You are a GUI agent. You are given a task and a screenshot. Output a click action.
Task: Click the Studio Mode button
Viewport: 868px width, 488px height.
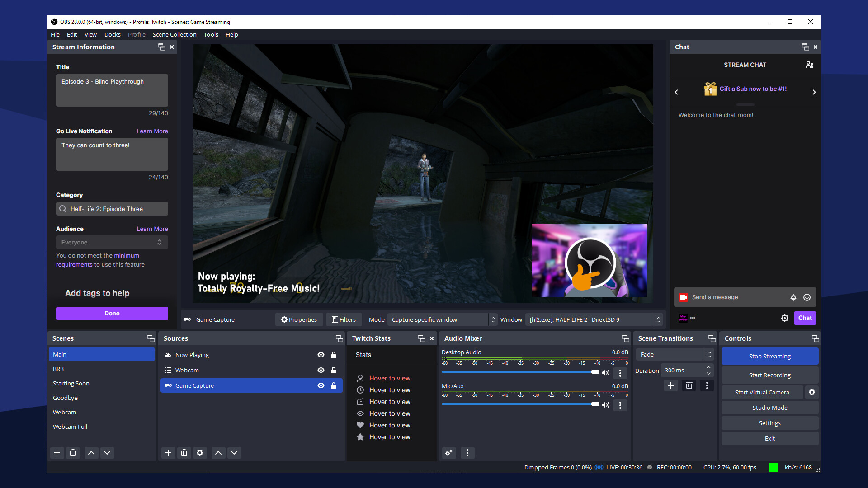click(x=769, y=408)
